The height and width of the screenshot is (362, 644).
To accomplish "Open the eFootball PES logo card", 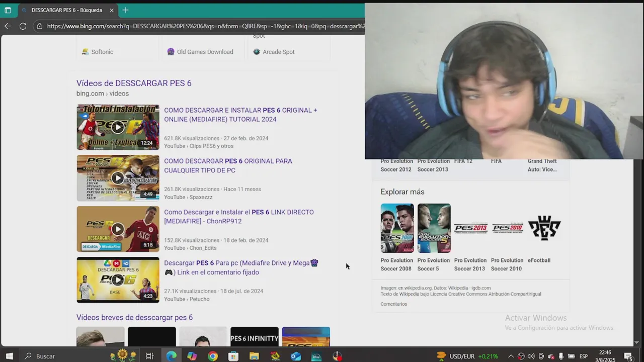I will 544,228.
